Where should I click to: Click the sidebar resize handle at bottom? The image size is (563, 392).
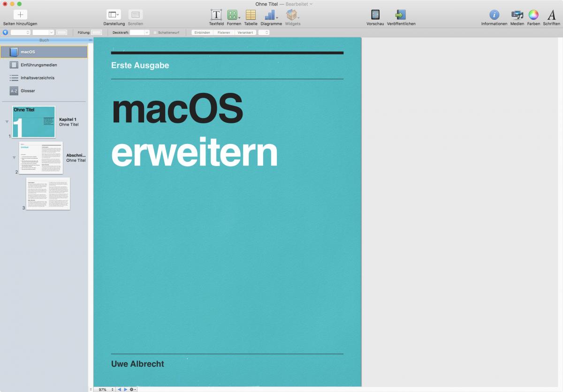tap(91, 389)
